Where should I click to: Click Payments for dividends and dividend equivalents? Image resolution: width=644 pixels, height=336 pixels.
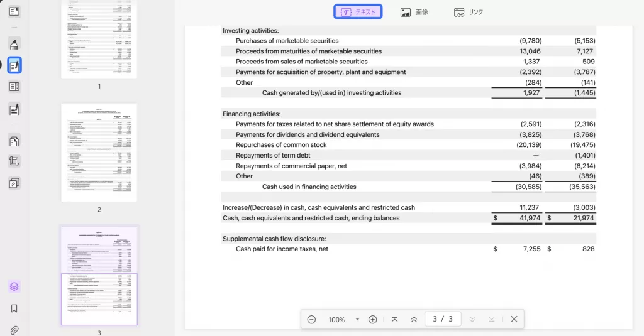[307, 134]
